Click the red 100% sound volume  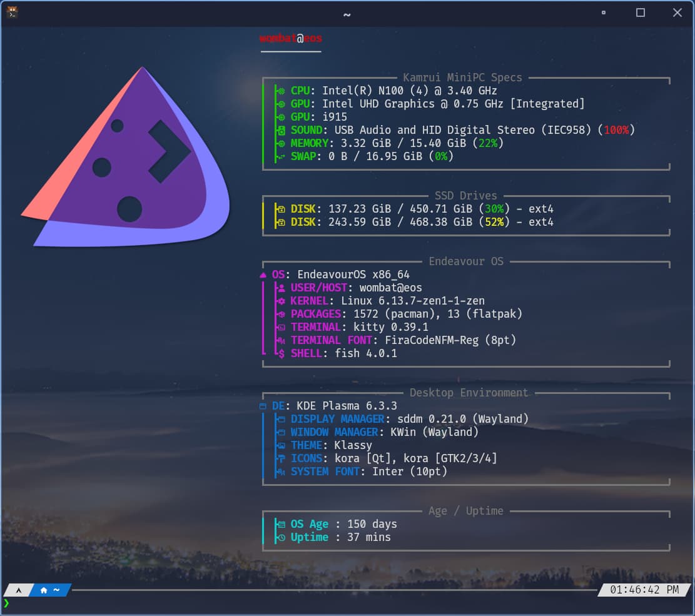[616, 130]
